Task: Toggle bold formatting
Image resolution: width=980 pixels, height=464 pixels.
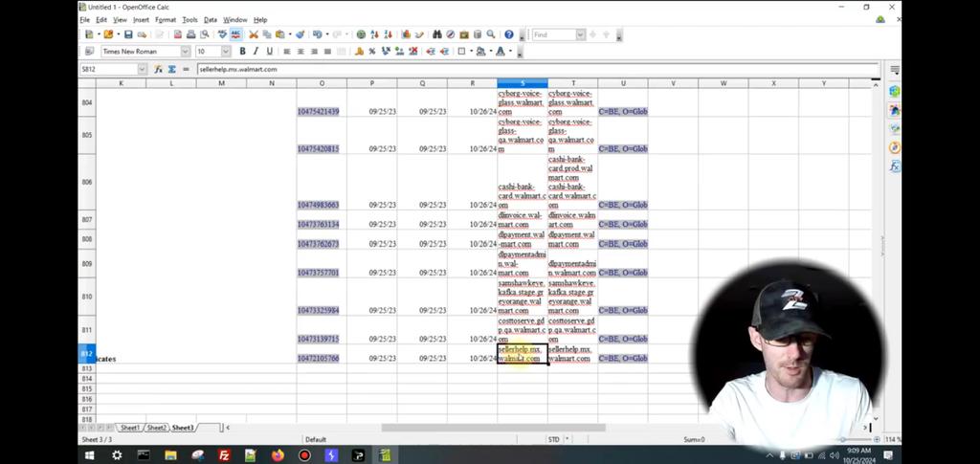Action: (242, 52)
